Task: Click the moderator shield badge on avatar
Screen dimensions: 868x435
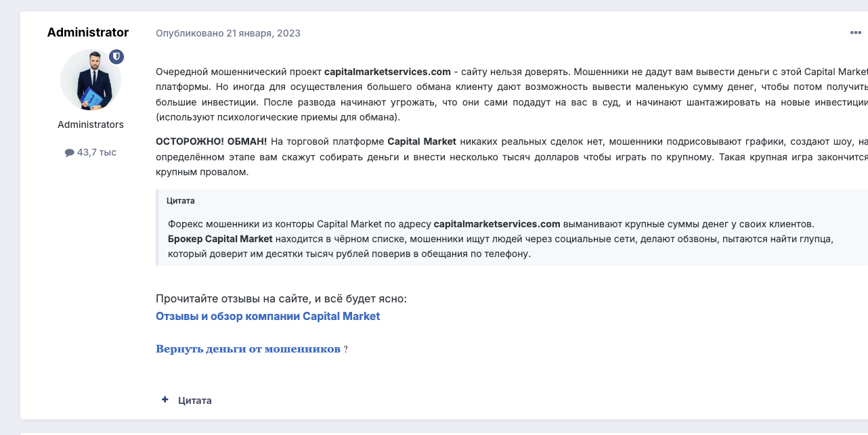Action: (x=116, y=57)
